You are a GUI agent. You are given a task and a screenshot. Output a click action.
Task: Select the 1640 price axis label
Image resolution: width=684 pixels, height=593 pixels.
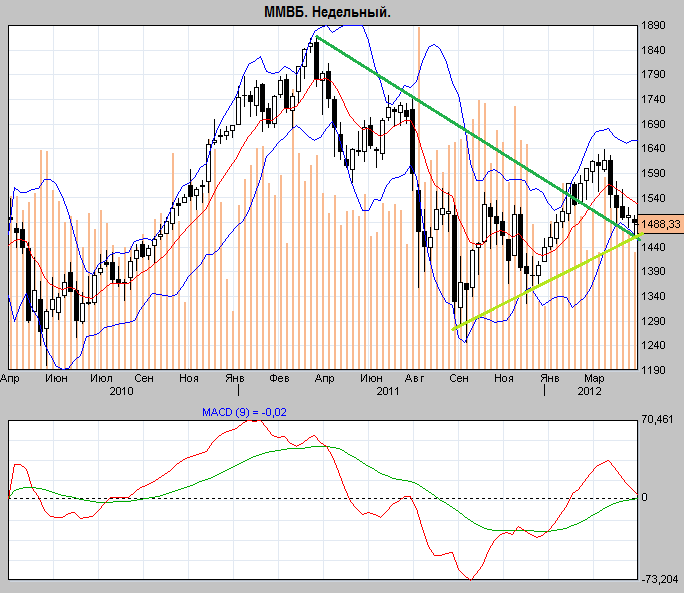(653, 148)
